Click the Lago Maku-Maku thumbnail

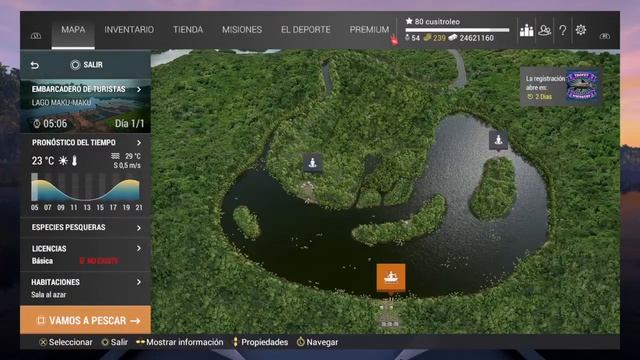pos(86,106)
